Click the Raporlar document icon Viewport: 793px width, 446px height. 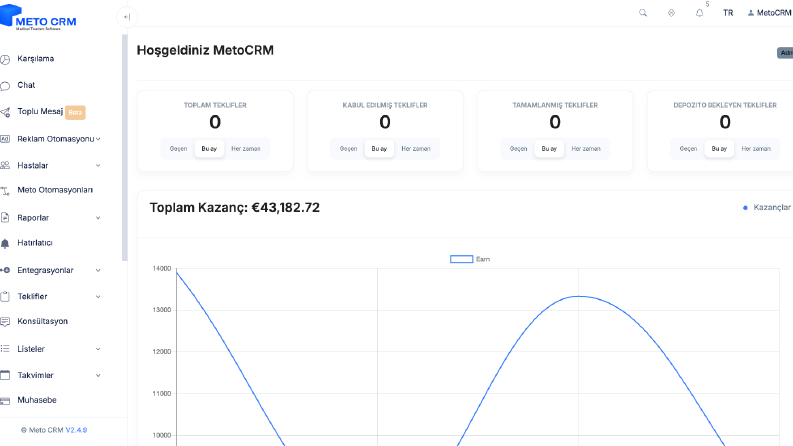[x=5, y=217]
